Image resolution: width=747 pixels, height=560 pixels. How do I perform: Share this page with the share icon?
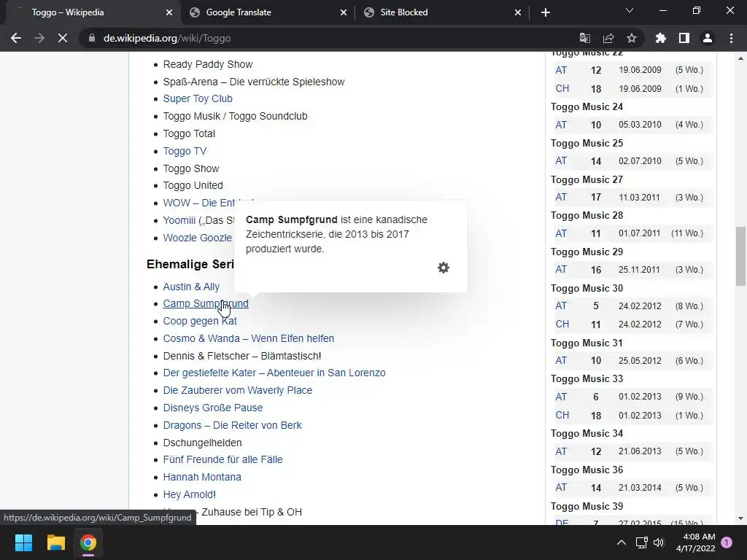point(608,38)
